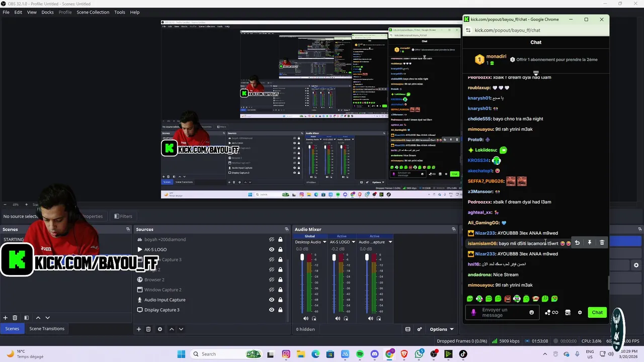Mute Audio Input Capture speaker icon
Viewport: 644px width, 362px height.
tap(370, 318)
